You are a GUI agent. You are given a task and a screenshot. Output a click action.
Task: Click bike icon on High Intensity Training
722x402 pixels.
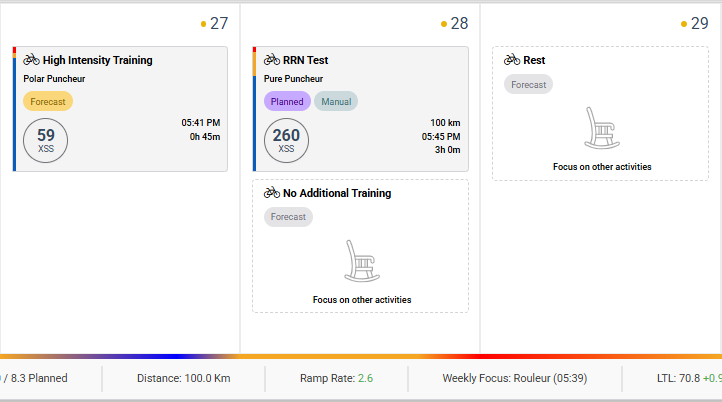(x=31, y=60)
